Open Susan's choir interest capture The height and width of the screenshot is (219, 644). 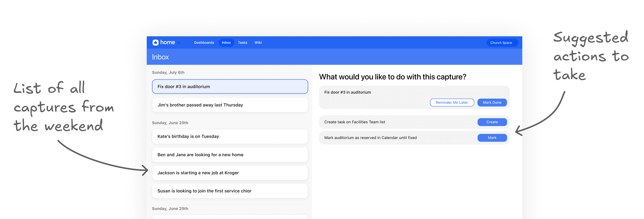229,191
